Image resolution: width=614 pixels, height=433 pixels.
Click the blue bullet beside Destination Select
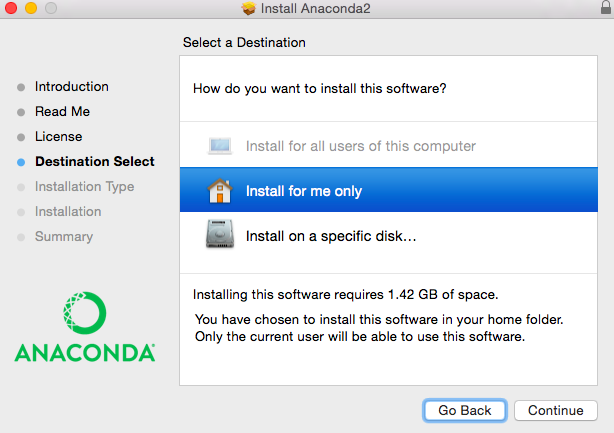pos(21,162)
